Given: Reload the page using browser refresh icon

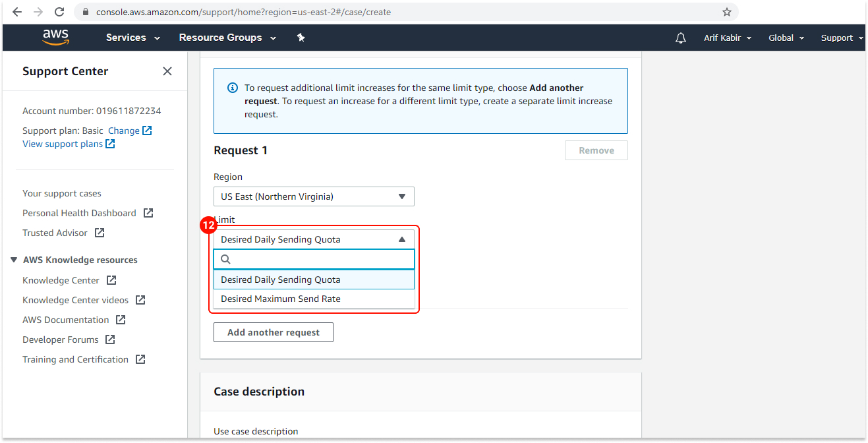Looking at the screenshot, I should click(59, 12).
